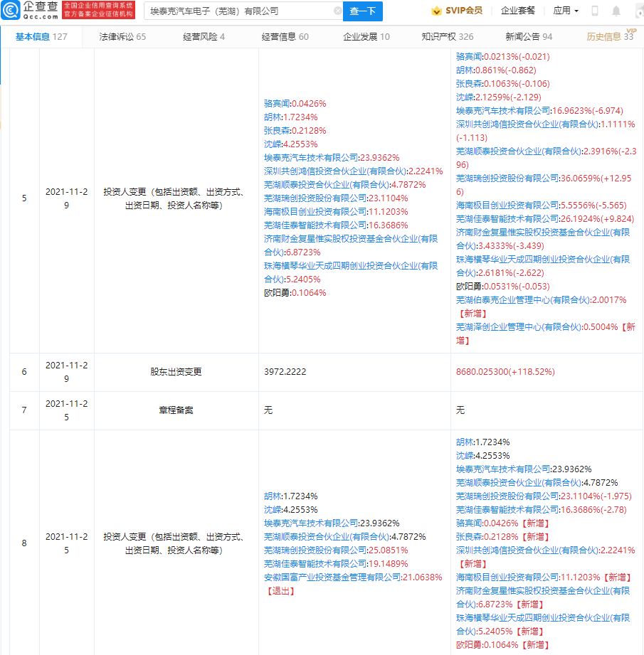Open 芜湖泽创企业管理中心 newly added link

pos(518,327)
